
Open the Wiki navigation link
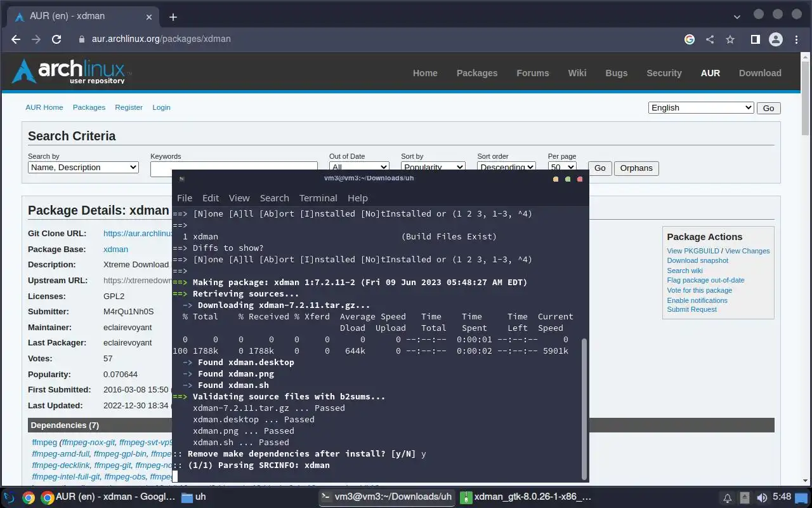pos(577,73)
